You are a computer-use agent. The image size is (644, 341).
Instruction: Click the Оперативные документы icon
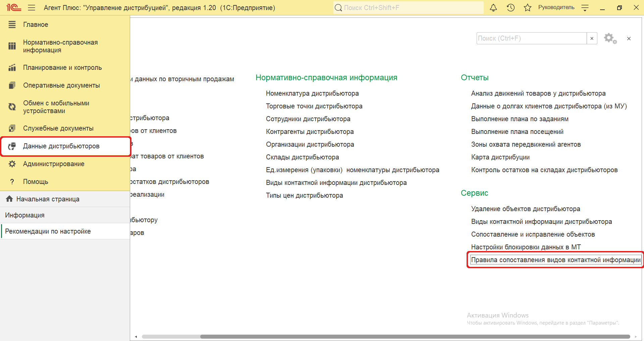[x=12, y=85]
